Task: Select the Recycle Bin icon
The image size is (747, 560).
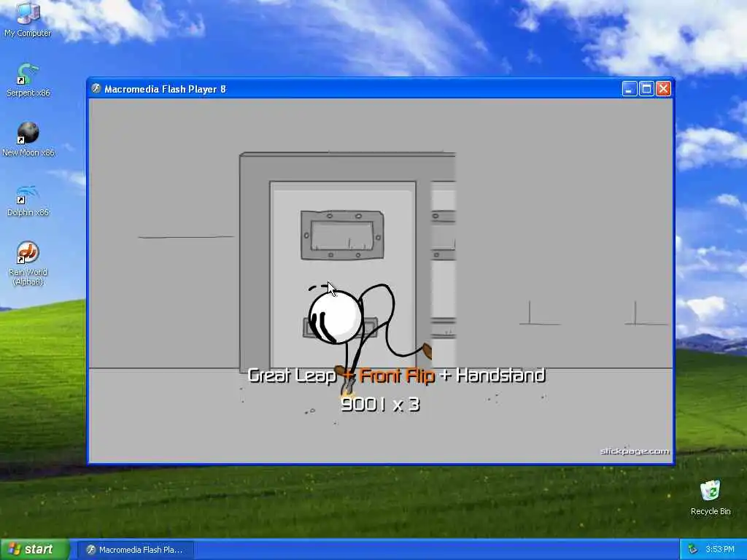Action: click(x=711, y=497)
